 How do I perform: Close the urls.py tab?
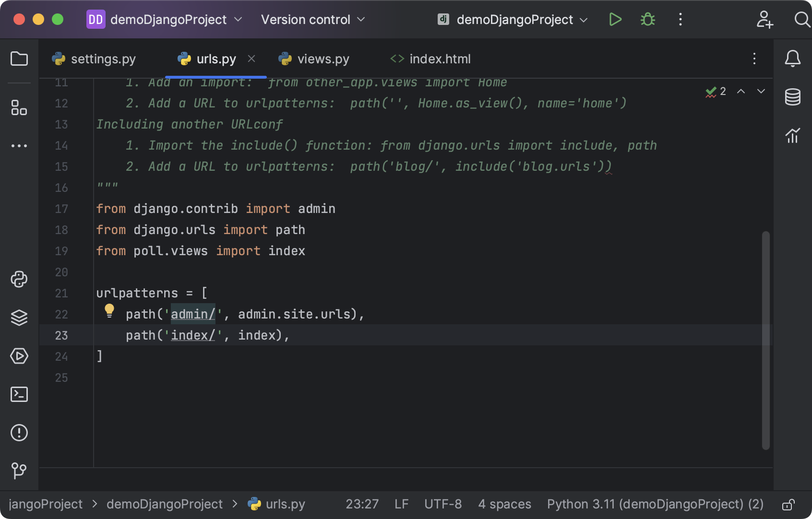tap(251, 59)
